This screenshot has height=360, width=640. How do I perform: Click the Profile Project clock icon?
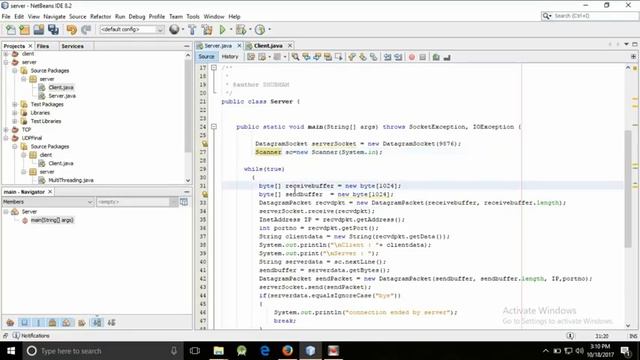(260, 29)
